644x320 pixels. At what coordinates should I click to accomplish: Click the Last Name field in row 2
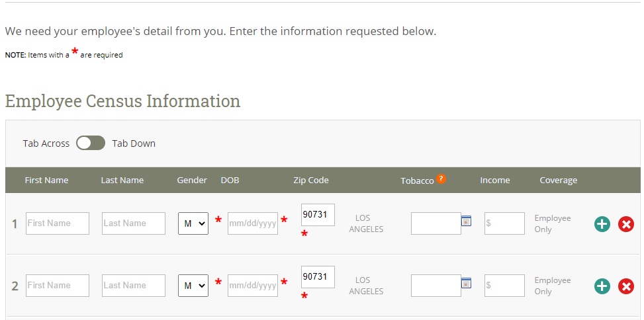pos(134,286)
